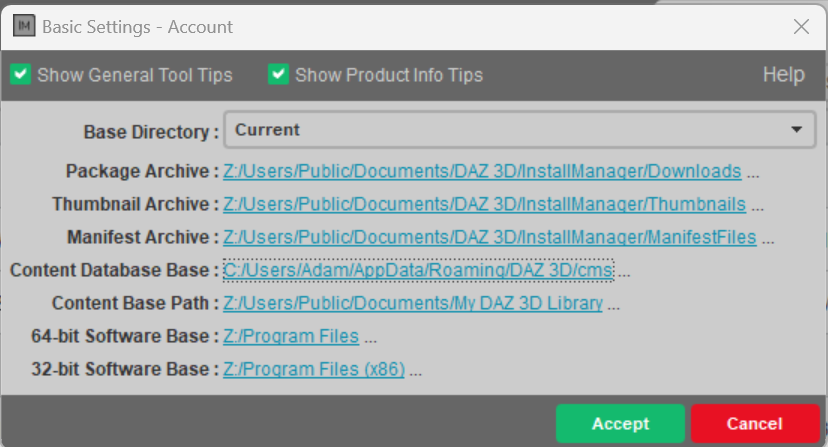Open the Manifest Archive ManifestFiles link
The image size is (828, 447).
pos(489,237)
